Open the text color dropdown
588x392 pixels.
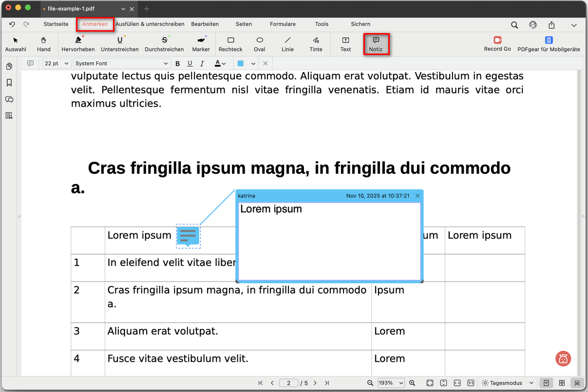pos(220,64)
